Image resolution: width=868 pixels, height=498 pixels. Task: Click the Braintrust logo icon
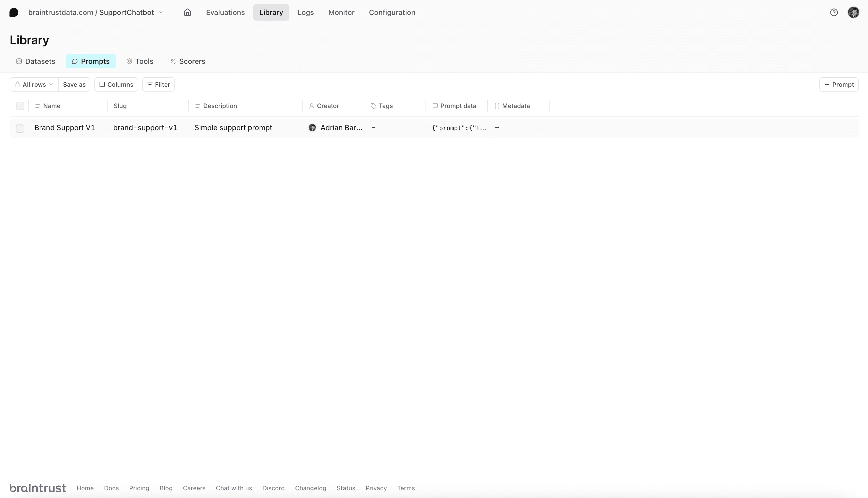pos(14,12)
